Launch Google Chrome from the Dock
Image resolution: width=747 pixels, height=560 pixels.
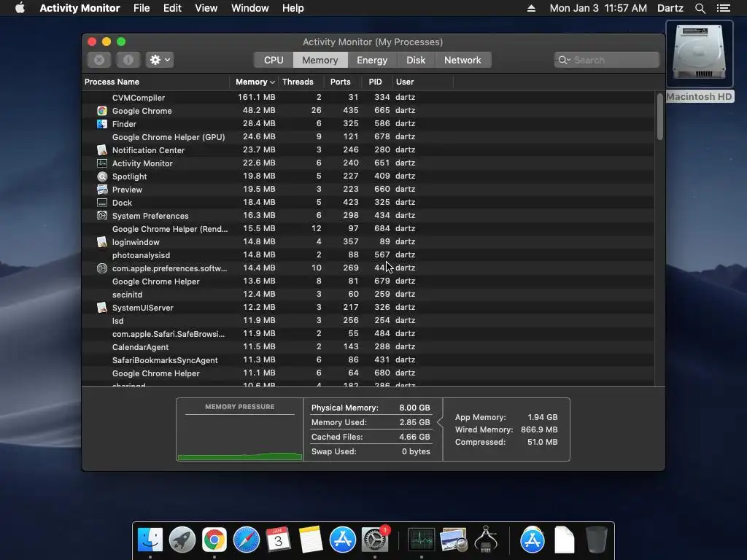pos(214,540)
